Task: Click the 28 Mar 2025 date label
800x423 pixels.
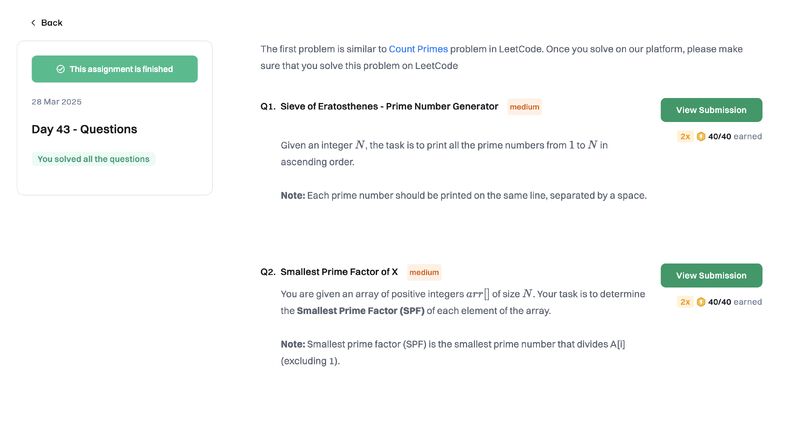Action: click(57, 102)
